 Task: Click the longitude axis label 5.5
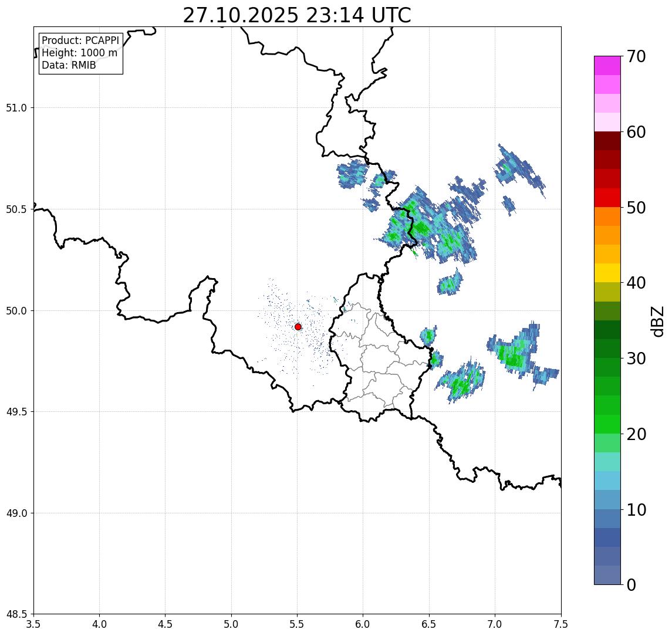(x=298, y=624)
